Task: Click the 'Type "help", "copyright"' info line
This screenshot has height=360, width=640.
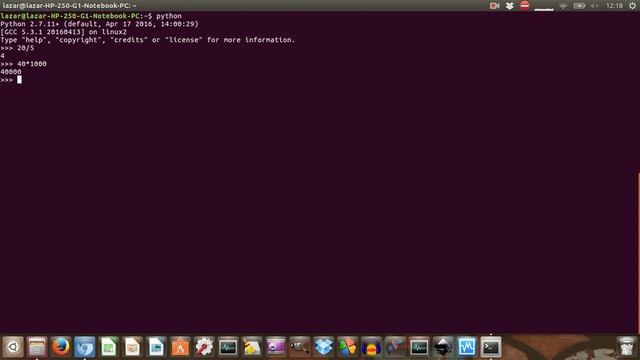Action: 148,40
